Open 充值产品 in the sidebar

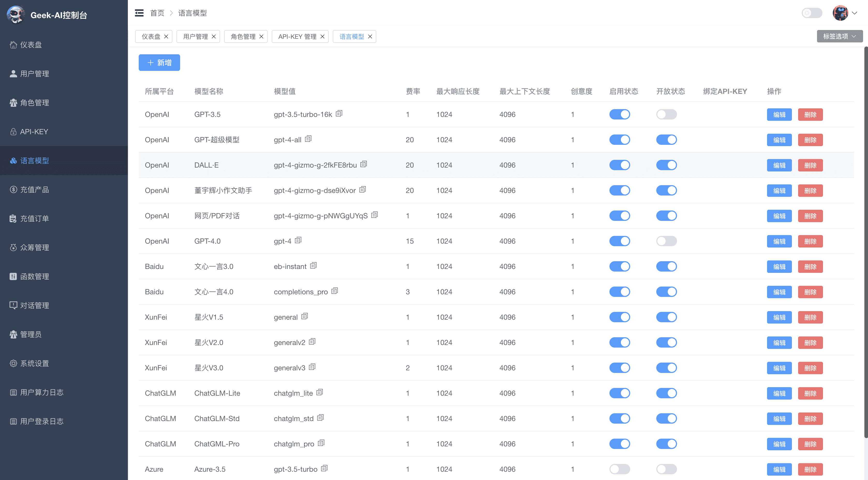tap(34, 190)
